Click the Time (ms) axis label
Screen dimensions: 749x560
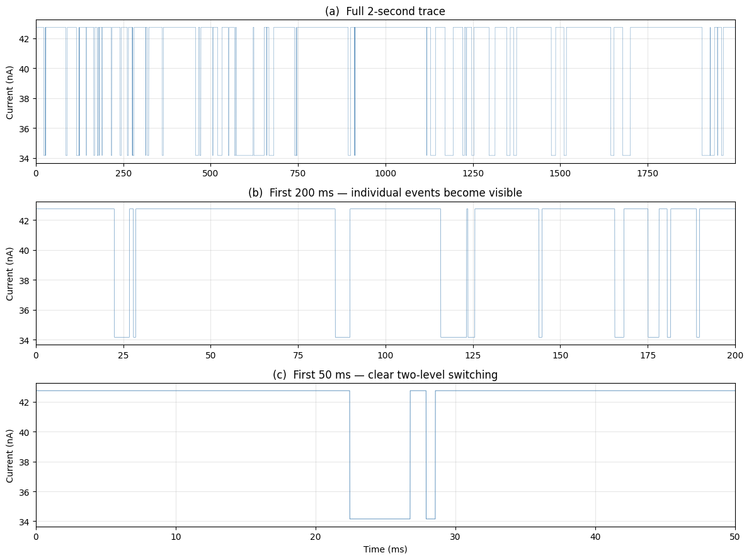click(387, 549)
